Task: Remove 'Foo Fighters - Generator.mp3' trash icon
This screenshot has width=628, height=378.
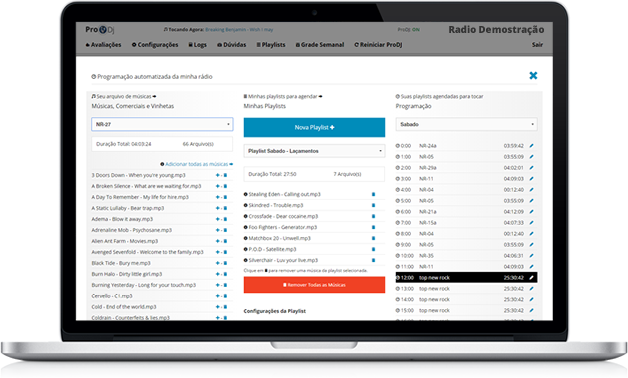Action: 373,227
